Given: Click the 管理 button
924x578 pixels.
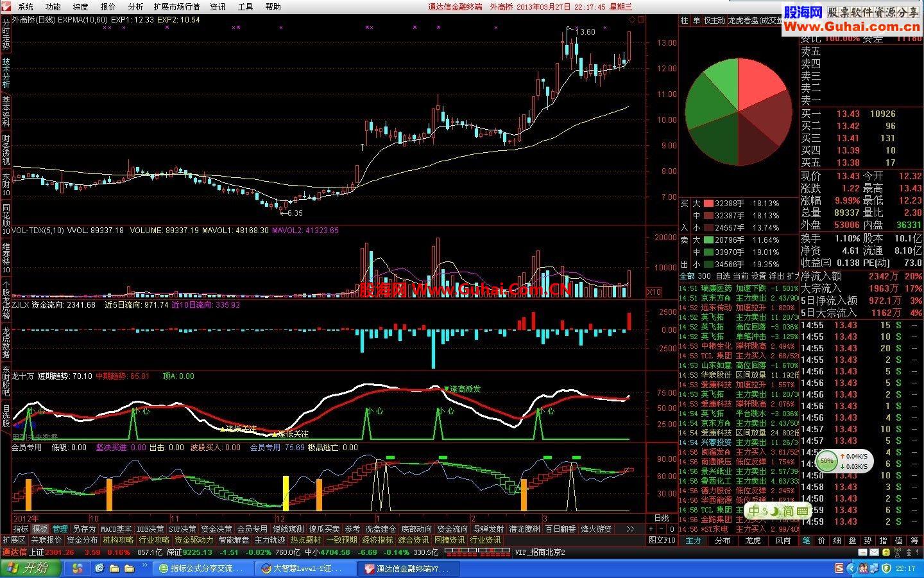Looking at the screenshot, I should tap(60, 529).
